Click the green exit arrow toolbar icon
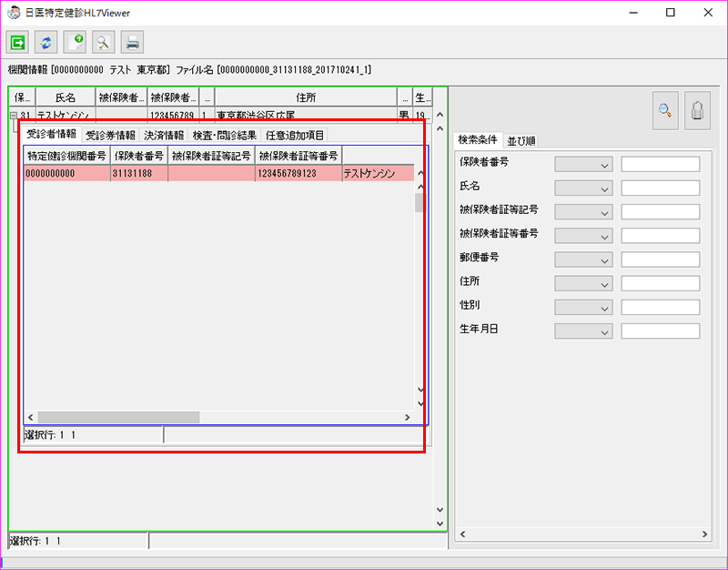The height and width of the screenshot is (570, 728). click(17, 42)
